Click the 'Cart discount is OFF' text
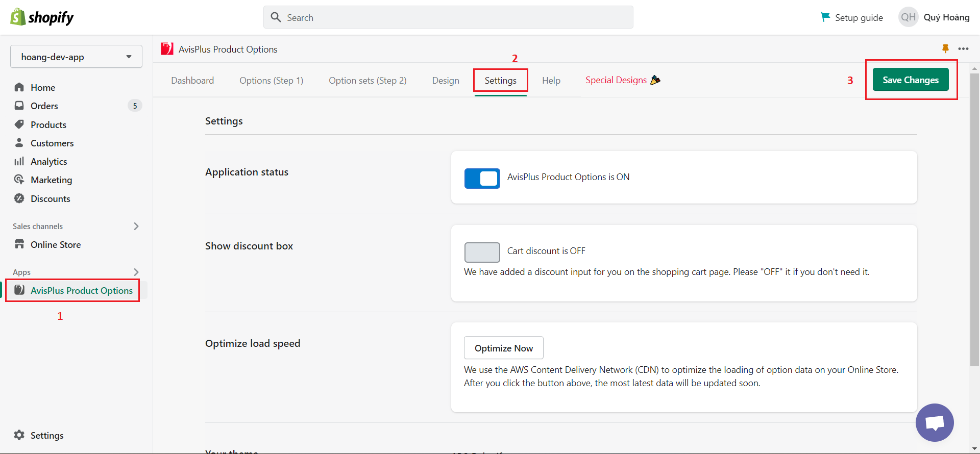Screen dimensions: 980x454 click(x=546, y=251)
